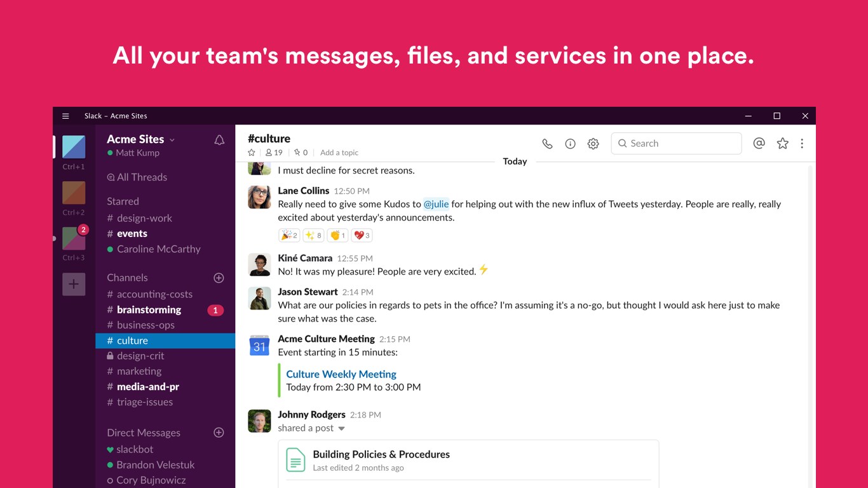
Task: Open Jason Stewart avatar
Action: point(259,299)
